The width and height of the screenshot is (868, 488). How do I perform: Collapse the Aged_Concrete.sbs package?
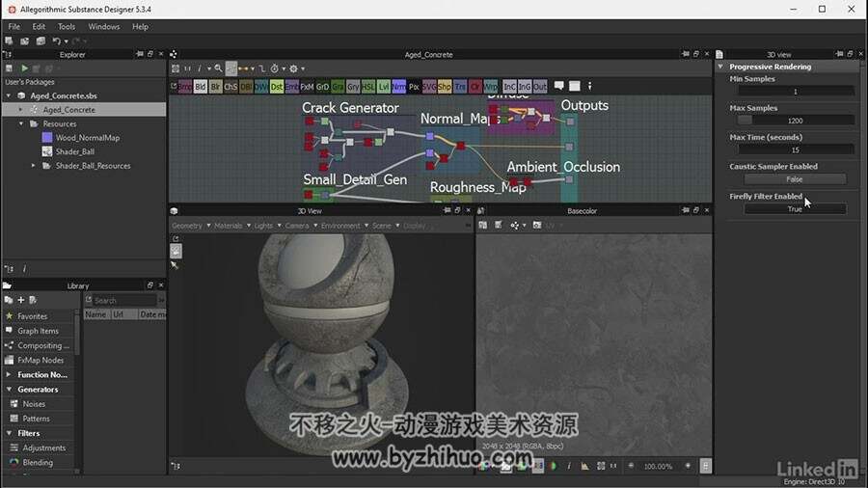point(9,95)
